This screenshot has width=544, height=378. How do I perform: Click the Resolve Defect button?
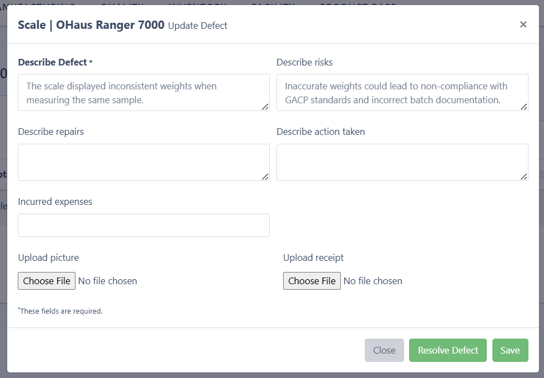(448, 350)
